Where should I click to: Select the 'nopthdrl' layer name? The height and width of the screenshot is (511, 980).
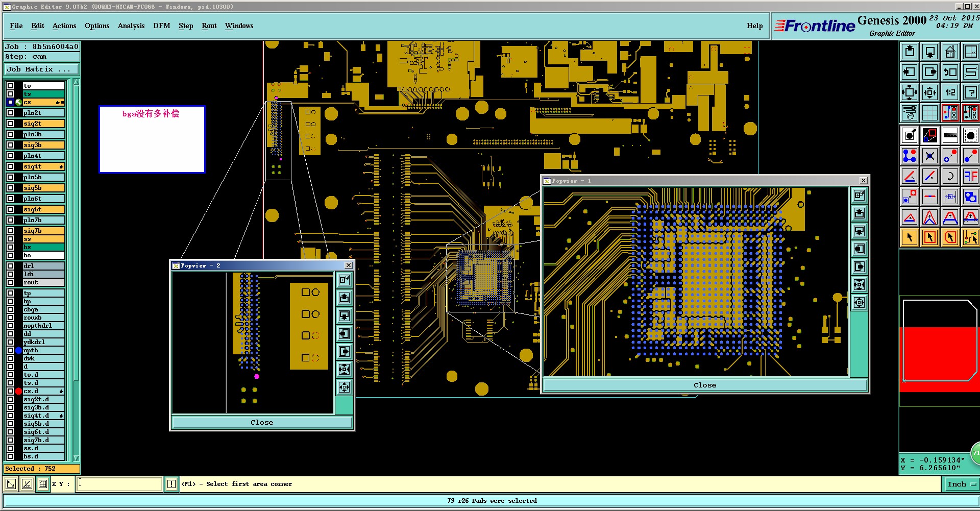[43, 326]
